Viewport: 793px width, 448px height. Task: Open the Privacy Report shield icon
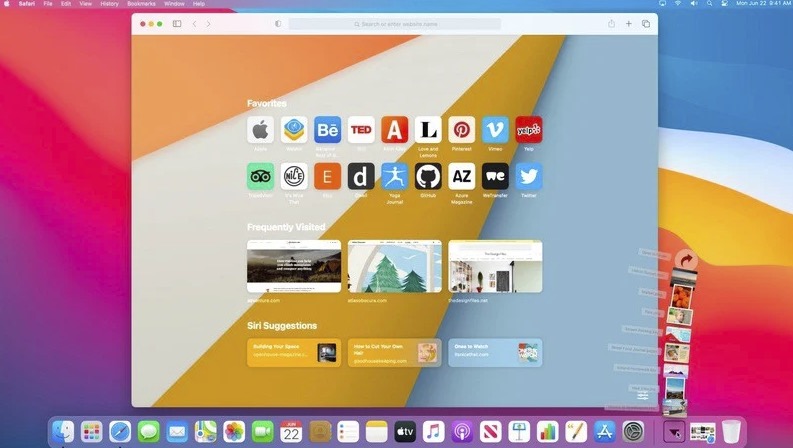click(x=278, y=24)
